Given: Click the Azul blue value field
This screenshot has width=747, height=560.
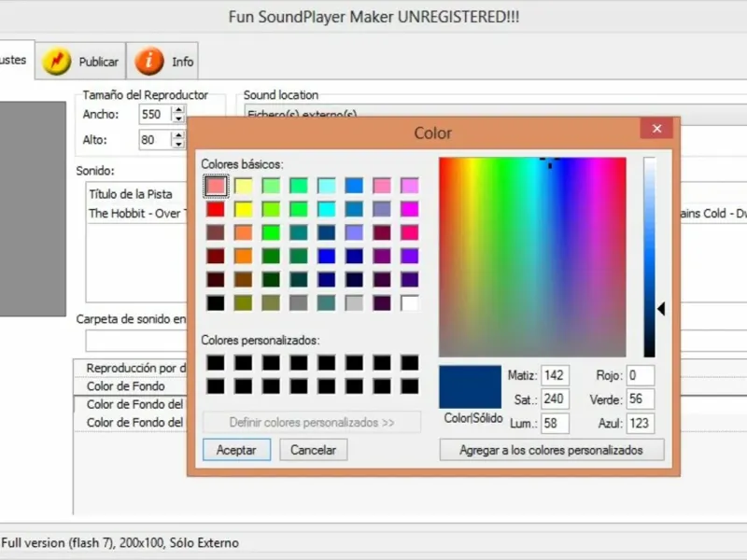Looking at the screenshot, I should [x=641, y=424].
